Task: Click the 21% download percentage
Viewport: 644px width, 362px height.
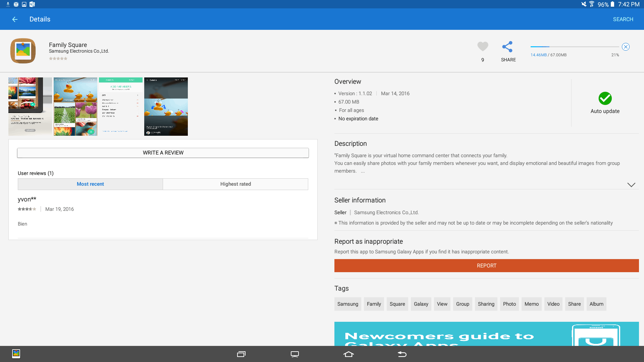Action: [x=615, y=55]
